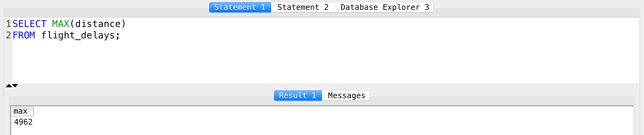Show the Result 1 tab
The height and width of the screenshot is (135, 644).
tap(298, 96)
